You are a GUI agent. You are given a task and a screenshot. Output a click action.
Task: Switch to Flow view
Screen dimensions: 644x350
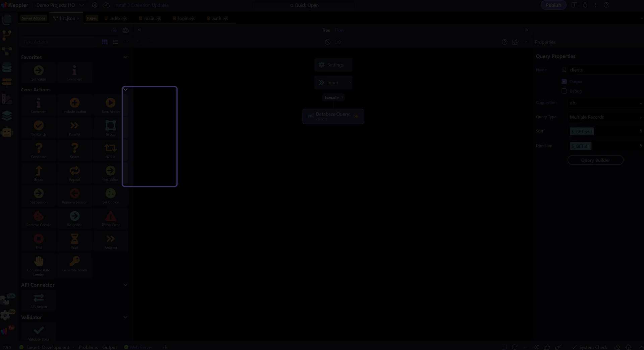pyautogui.click(x=339, y=30)
